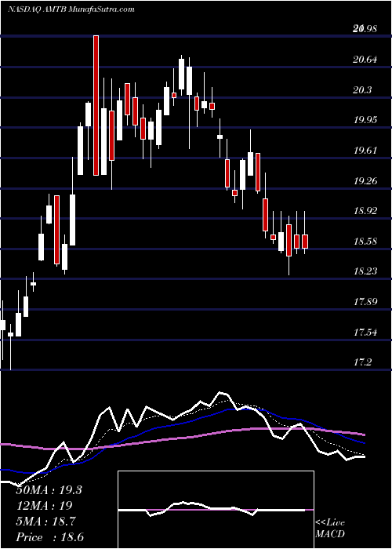Click the 18.58 price axis label
Screen dimensions: 392x549
click(x=365, y=242)
